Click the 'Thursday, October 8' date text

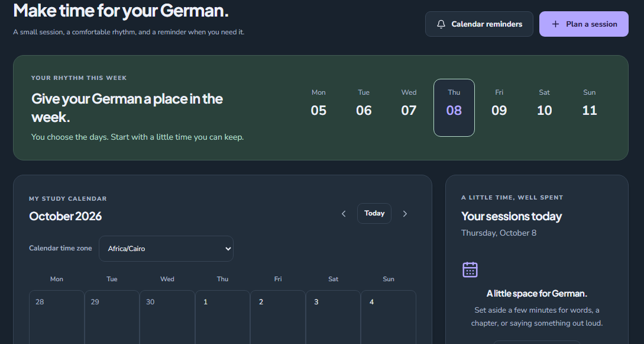499,233
